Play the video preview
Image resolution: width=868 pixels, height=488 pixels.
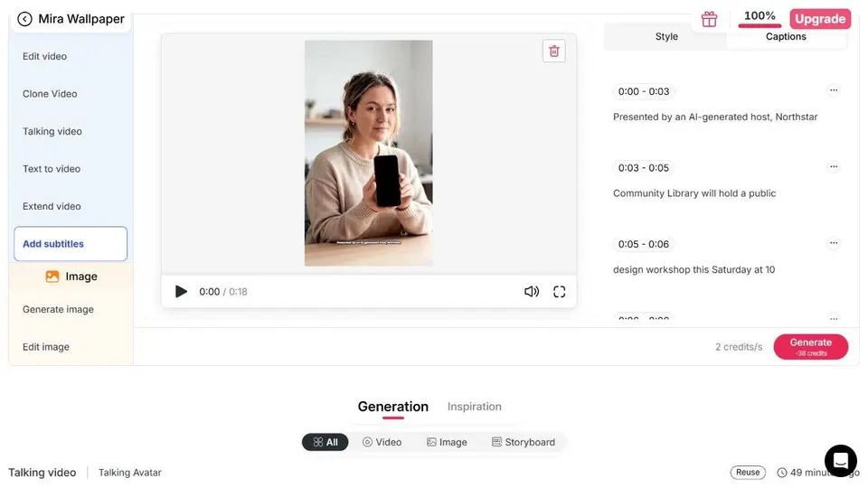click(181, 292)
